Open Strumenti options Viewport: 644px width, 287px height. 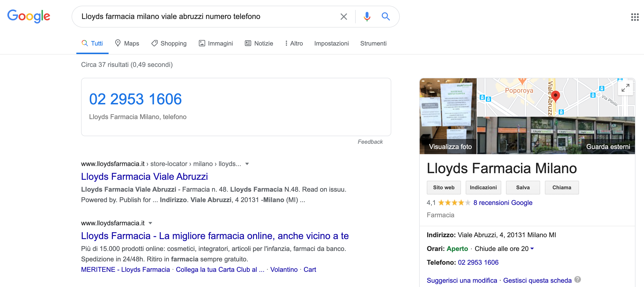point(373,43)
